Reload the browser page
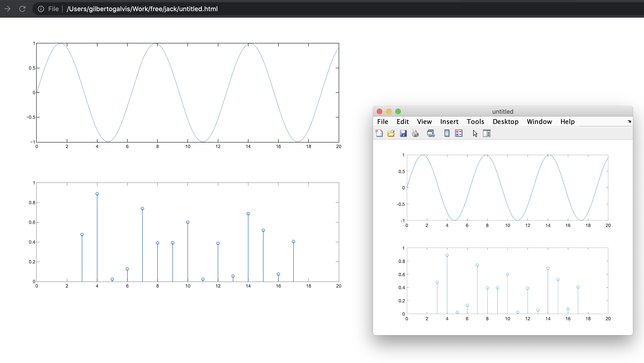Viewport: 644px width, 363px height. click(23, 9)
